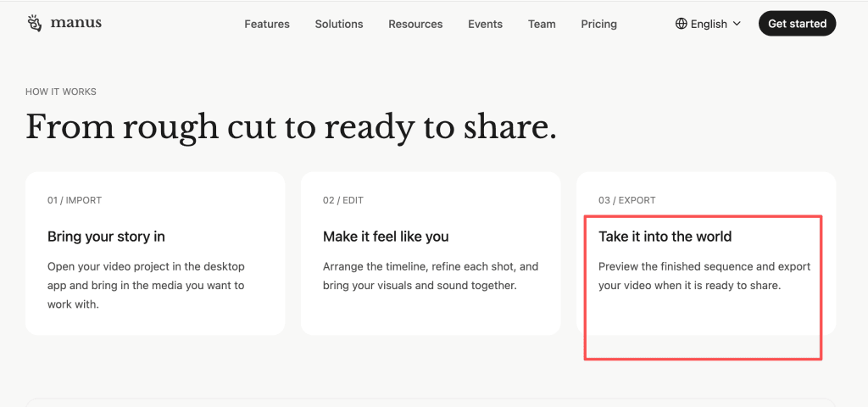Open the Team page

(542, 24)
